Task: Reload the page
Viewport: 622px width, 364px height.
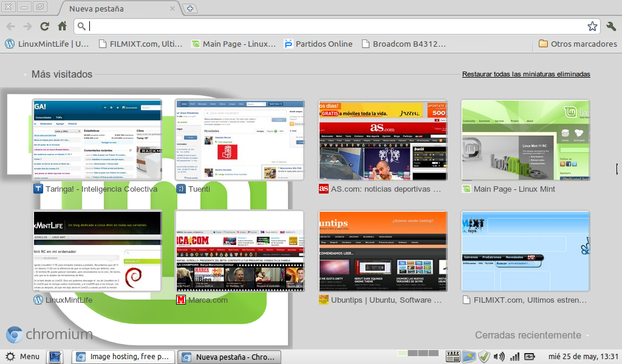Action: tap(45, 27)
